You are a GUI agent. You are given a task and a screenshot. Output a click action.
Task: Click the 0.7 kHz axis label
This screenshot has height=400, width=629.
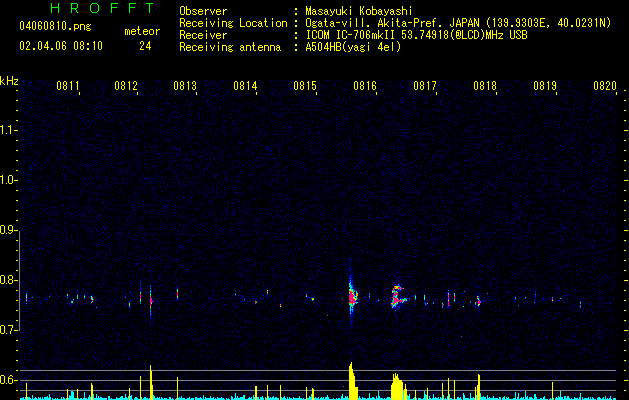point(9,330)
